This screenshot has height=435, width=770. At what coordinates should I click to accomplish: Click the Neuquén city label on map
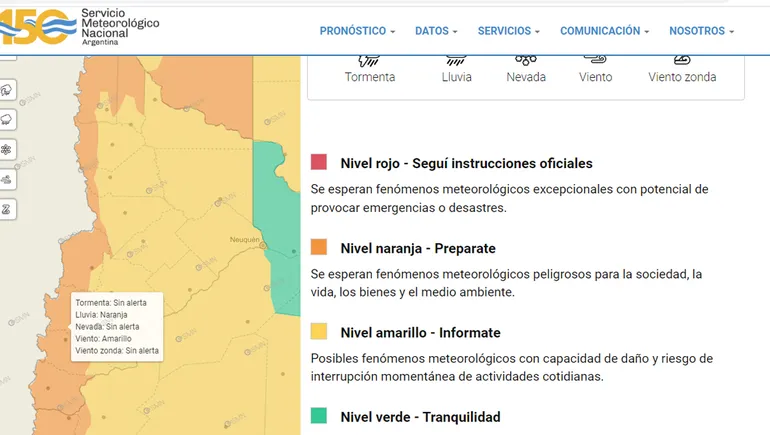(x=245, y=240)
